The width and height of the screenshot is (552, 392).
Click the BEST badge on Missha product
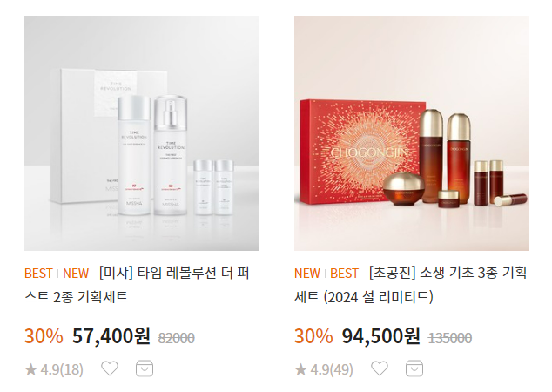point(38,274)
